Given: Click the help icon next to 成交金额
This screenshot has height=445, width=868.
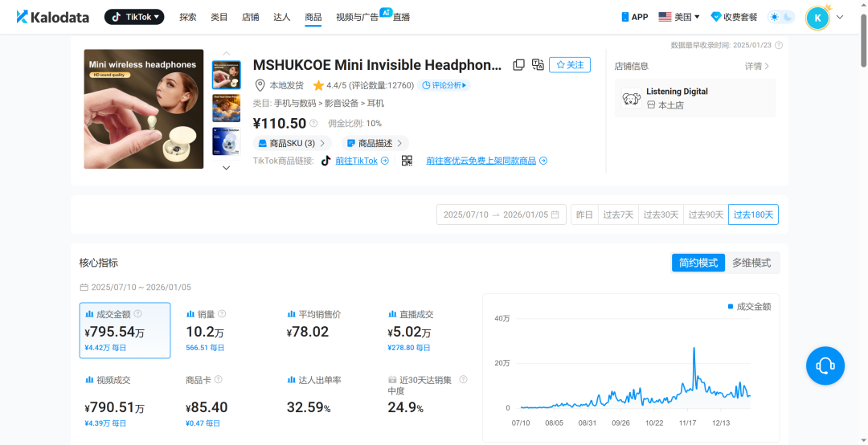Looking at the screenshot, I should coord(137,314).
